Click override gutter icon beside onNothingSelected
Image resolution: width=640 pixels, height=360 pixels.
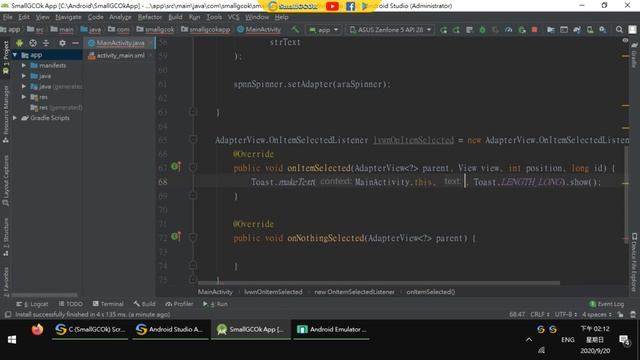(x=176, y=236)
